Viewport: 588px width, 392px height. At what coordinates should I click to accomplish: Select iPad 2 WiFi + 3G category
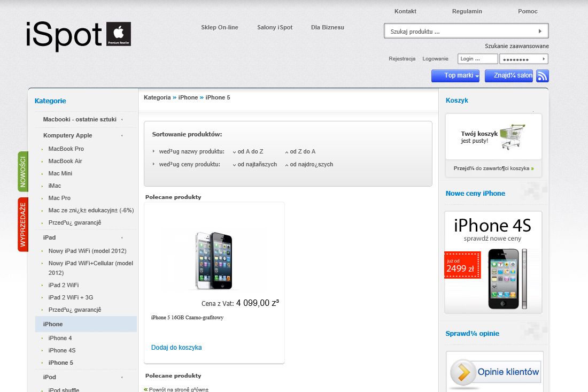pyautogui.click(x=71, y=297)
